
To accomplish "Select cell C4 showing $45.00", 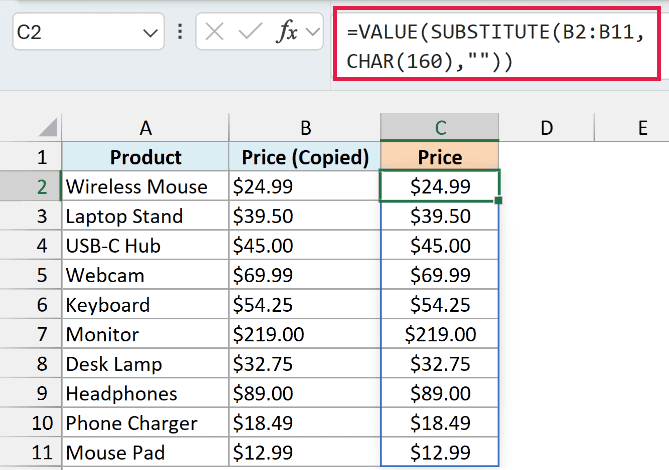I will [439, 245].
